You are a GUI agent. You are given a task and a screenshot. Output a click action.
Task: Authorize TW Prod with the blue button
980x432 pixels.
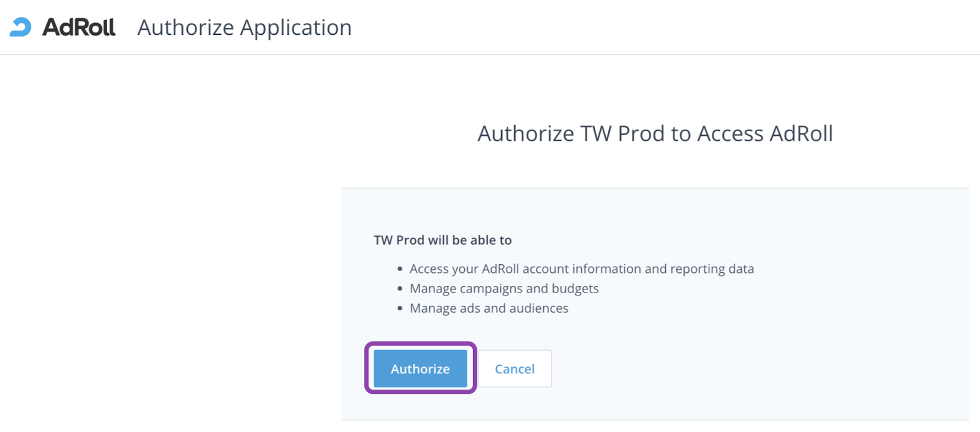click(x=420, y=368)
